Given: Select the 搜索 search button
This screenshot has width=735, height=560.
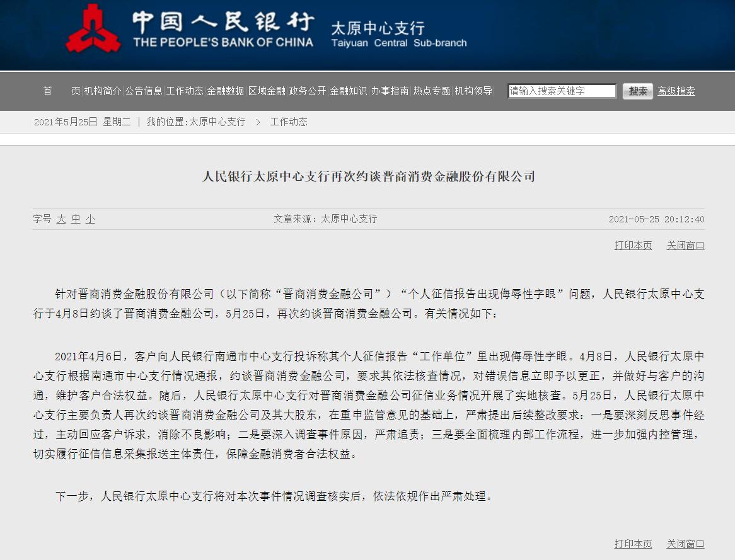Looking at the screenshot, I should click(x=637, y=91).
